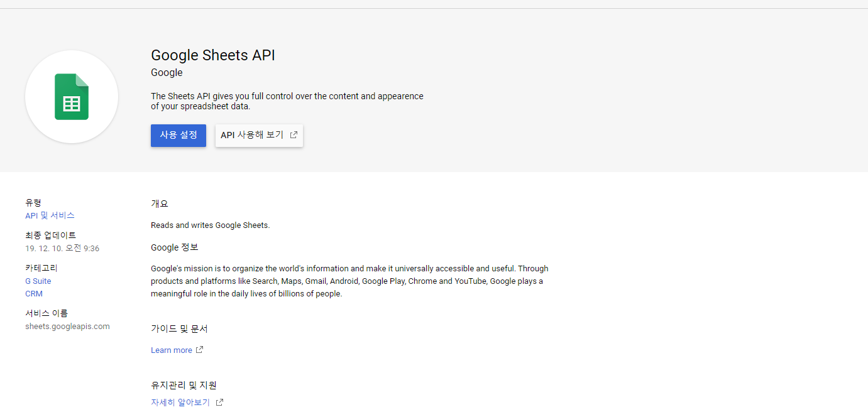Open the API 사용해 보기 button
This screenshot has height=417, width=868.
(259, 136)
